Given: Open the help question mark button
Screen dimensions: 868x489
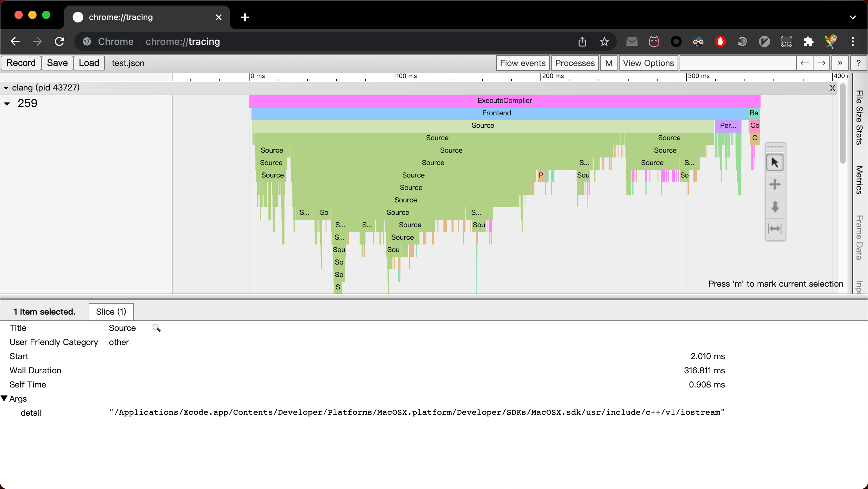Looking at the screenshot, I should pyautogui.click(x=858, y=63).
